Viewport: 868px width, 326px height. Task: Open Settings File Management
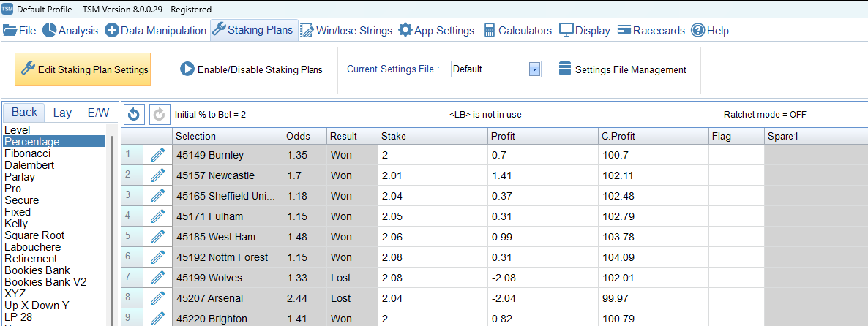click(622, 69)
